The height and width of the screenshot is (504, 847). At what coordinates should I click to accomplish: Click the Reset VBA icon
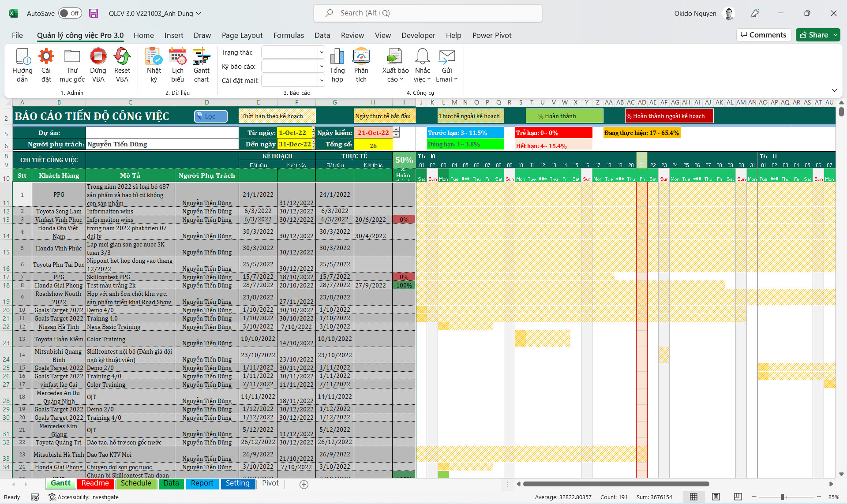122,64
